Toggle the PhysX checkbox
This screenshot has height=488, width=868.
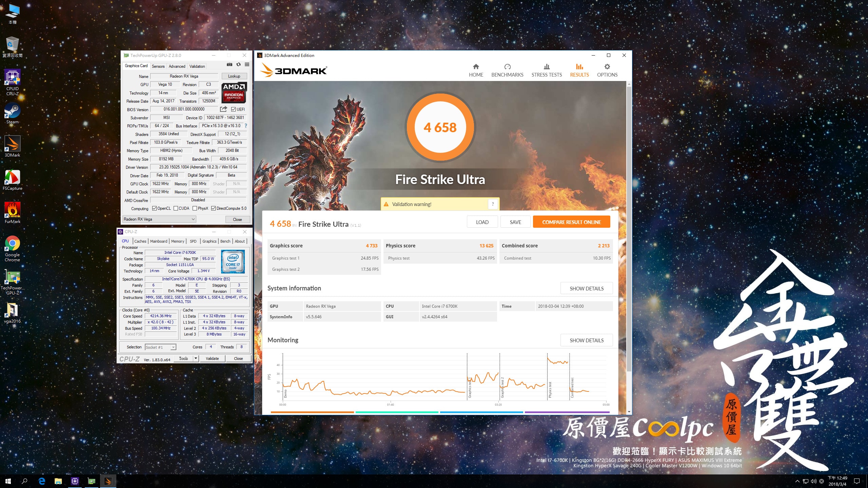point(195,208)
